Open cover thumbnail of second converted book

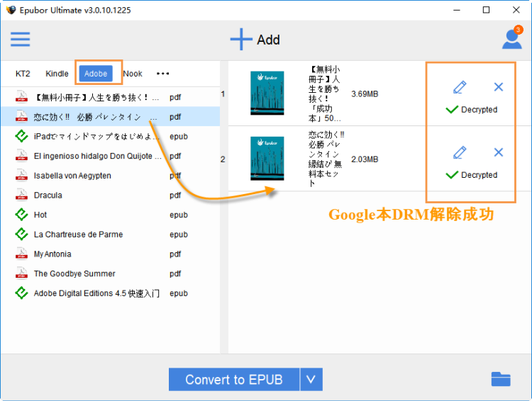coord(267,158)
